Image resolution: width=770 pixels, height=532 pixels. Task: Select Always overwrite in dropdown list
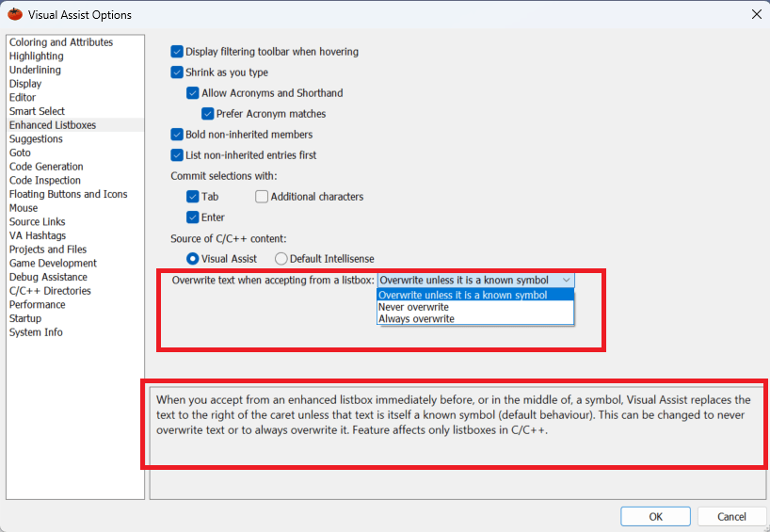416,319
